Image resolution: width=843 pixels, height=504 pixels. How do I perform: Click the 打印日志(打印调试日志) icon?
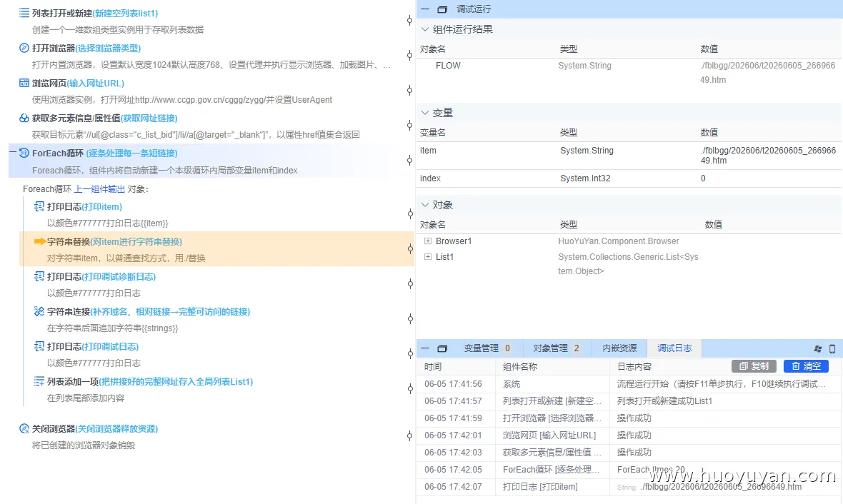point(39,346)
